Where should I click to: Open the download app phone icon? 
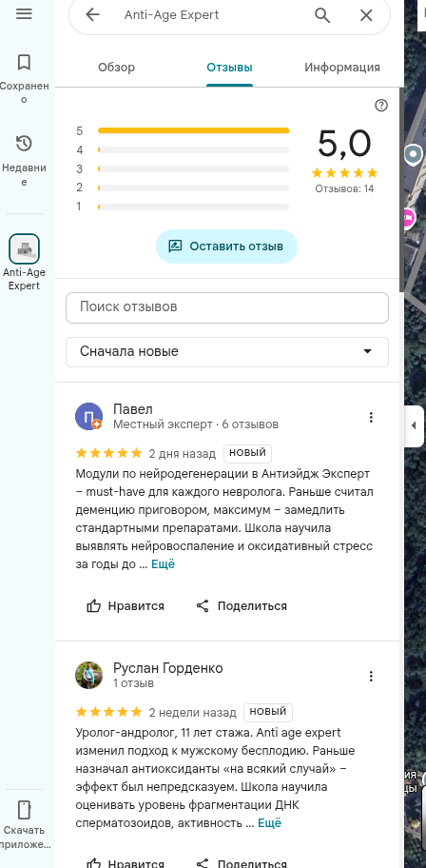point(24,809)
